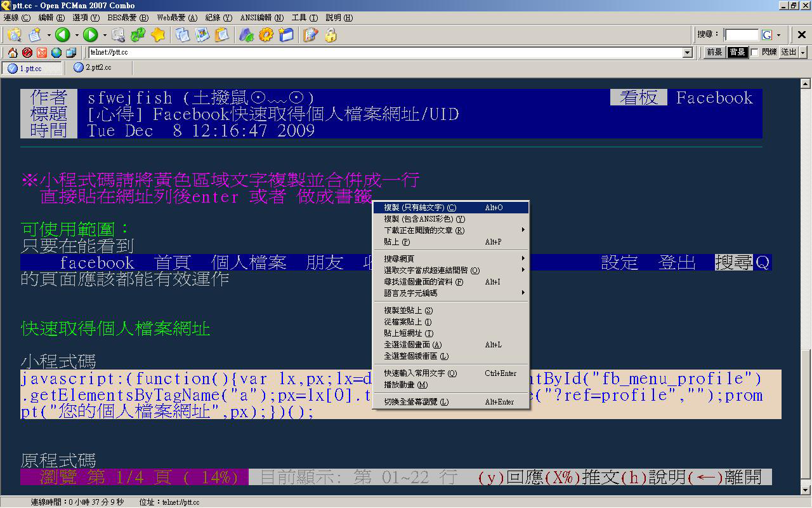Choose 從檔案貼上 from the context menu

451,322
